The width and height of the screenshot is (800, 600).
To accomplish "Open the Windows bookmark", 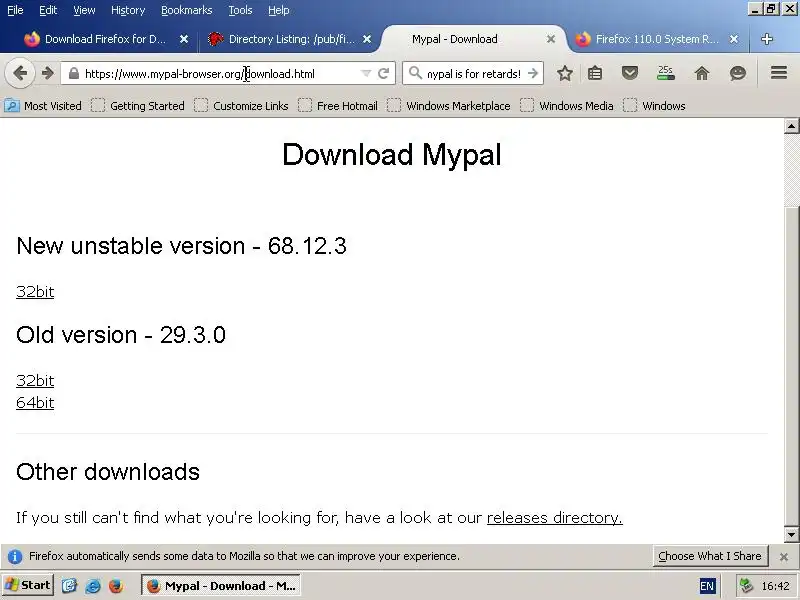I will pos(654,106).
